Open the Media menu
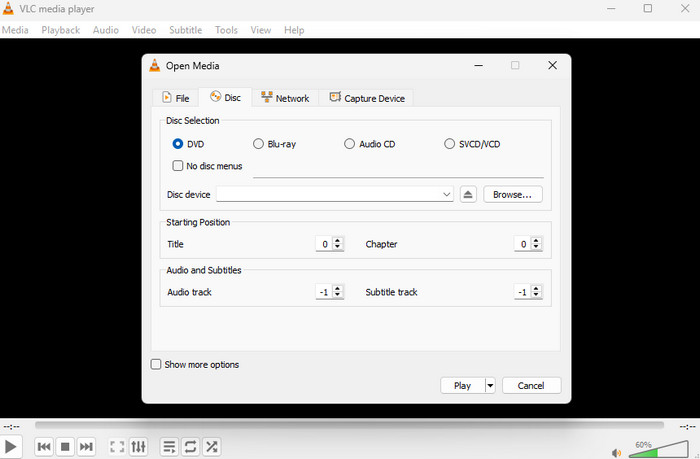This screenshot has width=700, height=459. pos(15,30)
